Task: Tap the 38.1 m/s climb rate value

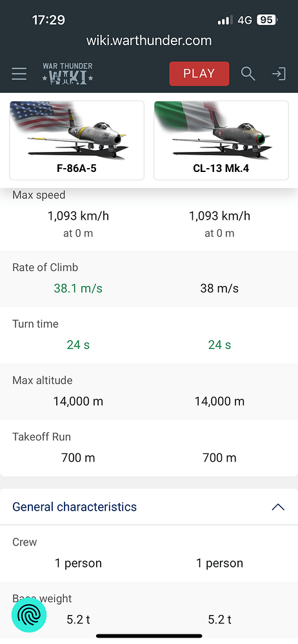Action: point(78,289)
